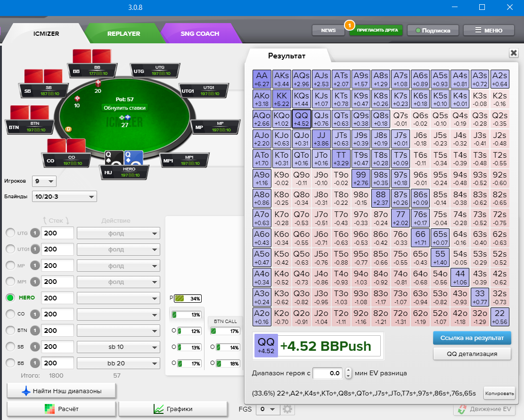This screenshot has height=420, width=524.
Task: Click hero's queen of spades card
Action: pyautogui.click(x=114, y=158)
